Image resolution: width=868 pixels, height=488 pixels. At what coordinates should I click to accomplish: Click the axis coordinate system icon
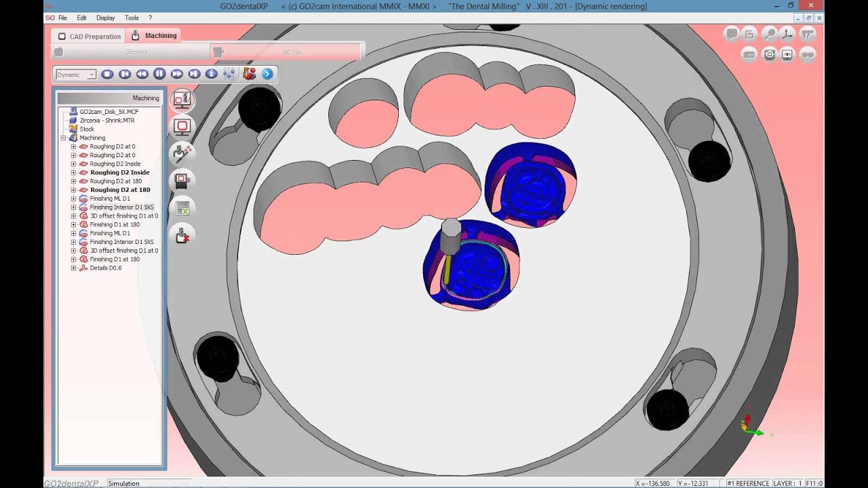(x=787, y=34)
